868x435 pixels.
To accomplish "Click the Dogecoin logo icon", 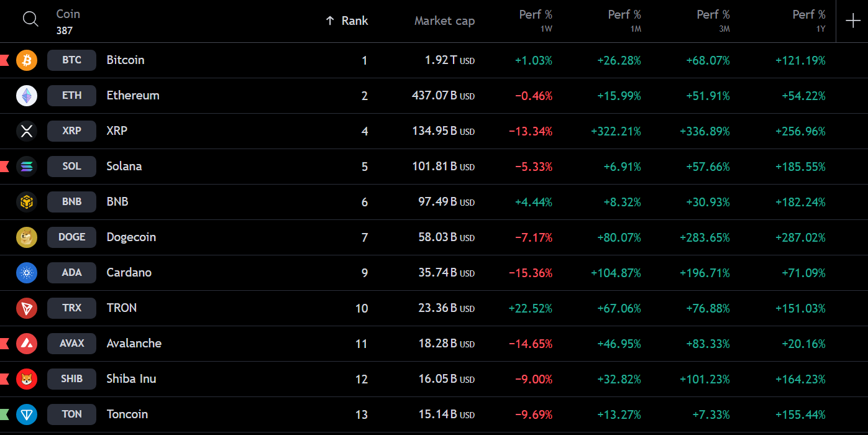I will pyautogui.click(x=27, y=237).
